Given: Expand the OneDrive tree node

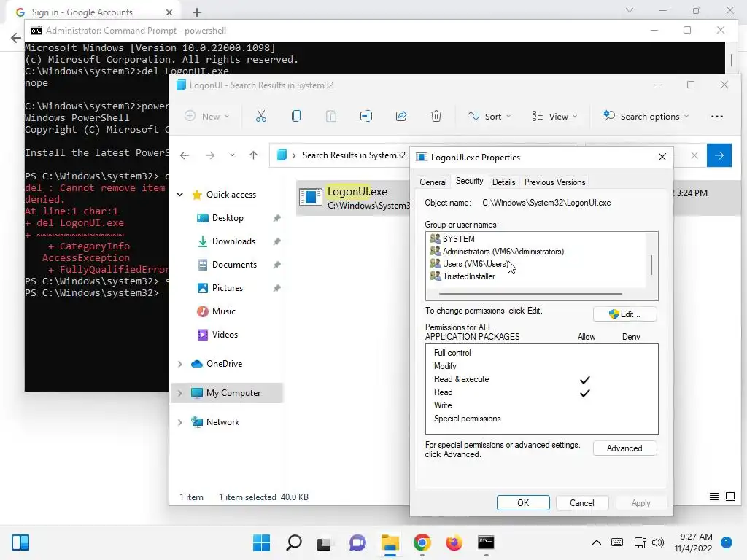Looking at the screenshot, I should pyautogui.click(x=180, y=364).
